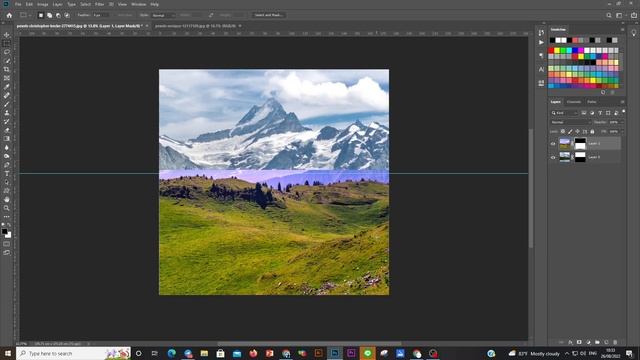Toggle the layer filtering on/off switch
The height and width of the screenshot is (360, 640).
pos(623,111)
